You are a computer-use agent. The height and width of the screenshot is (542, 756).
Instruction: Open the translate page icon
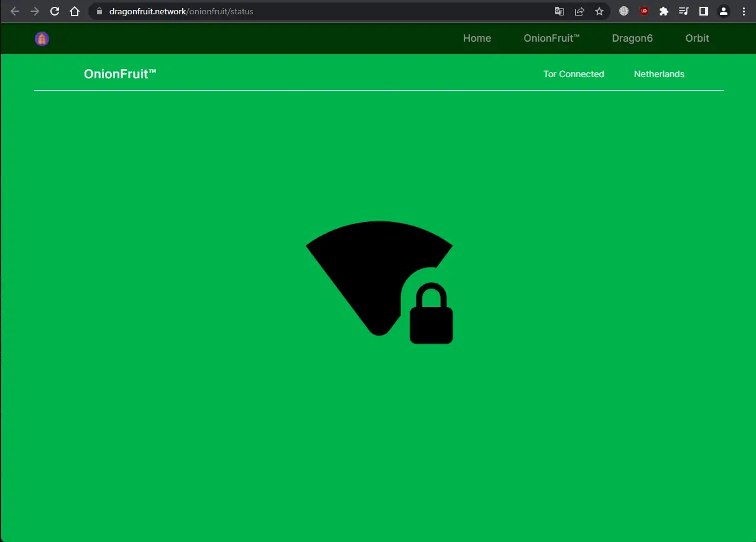560,11
